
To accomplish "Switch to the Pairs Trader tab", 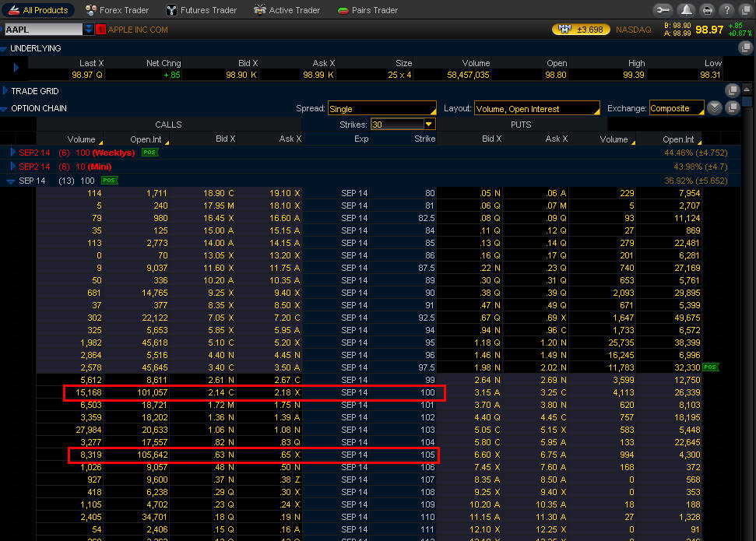I will 367,10.
